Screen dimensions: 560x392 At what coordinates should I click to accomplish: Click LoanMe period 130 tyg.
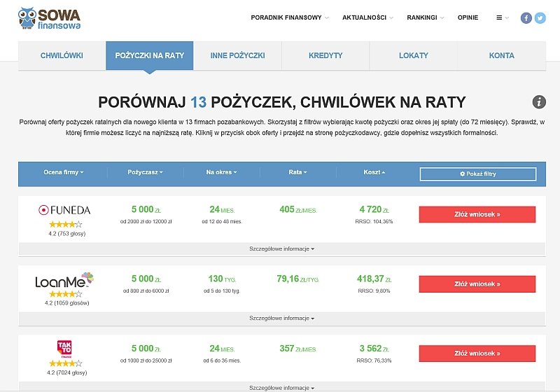222,279
